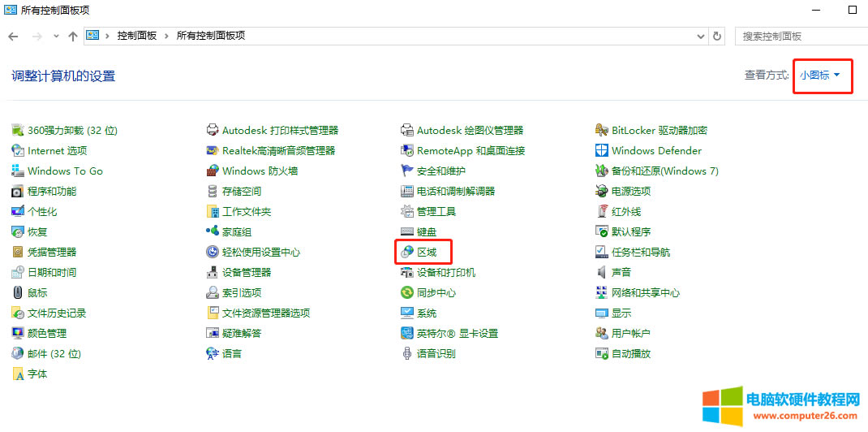Image resolution: width=868 pixels, height=432 pixels.
Task: Click 控制面板 in the address breadcrumb
Action: coord(137,36)
